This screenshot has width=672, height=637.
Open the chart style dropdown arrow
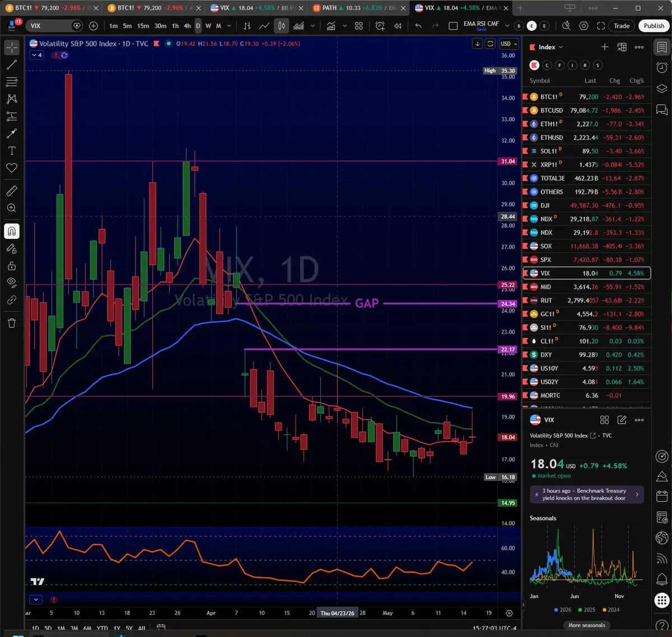312,26
